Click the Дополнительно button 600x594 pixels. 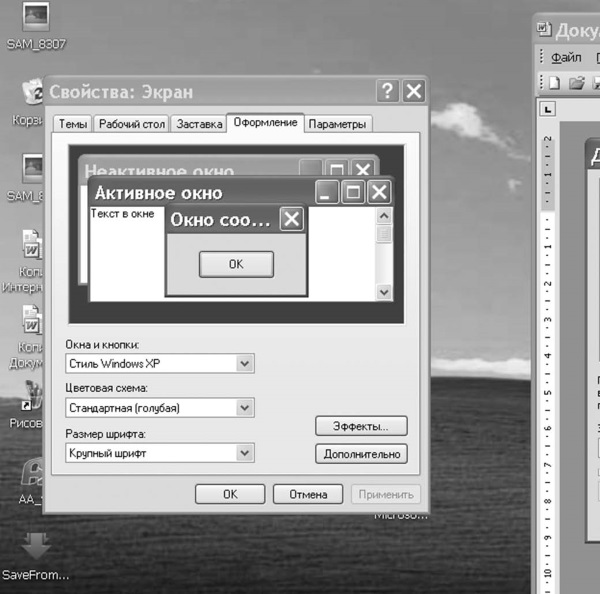click(361, 454)
